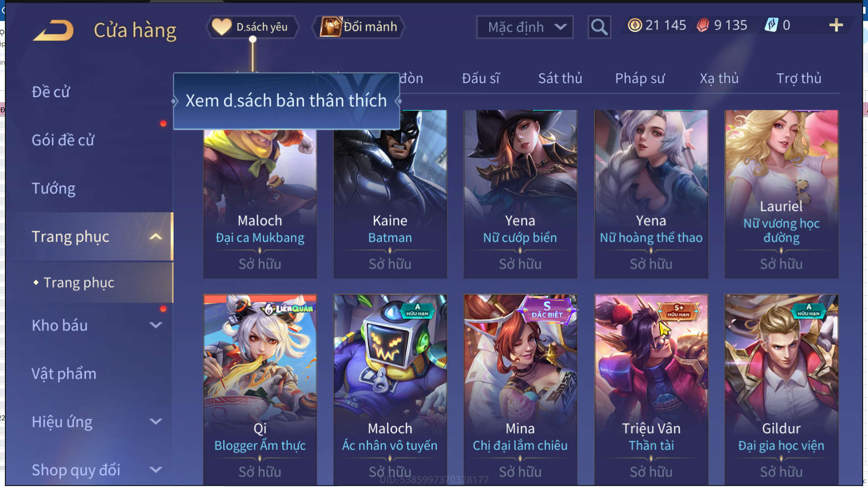Click the heart icon in D.sách yêu

coord(222,26)
